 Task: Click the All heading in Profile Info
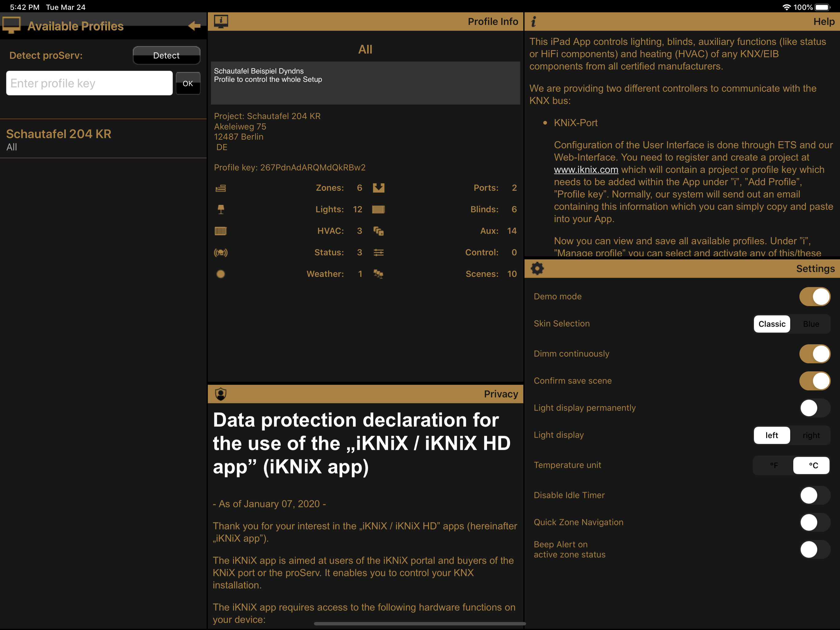pyautogui.click(x=365, y=50)
